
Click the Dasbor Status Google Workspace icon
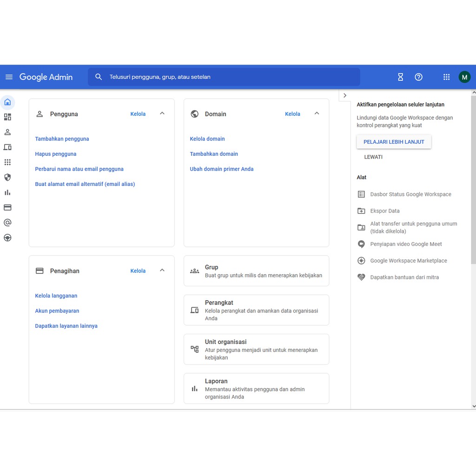(362, 194)
